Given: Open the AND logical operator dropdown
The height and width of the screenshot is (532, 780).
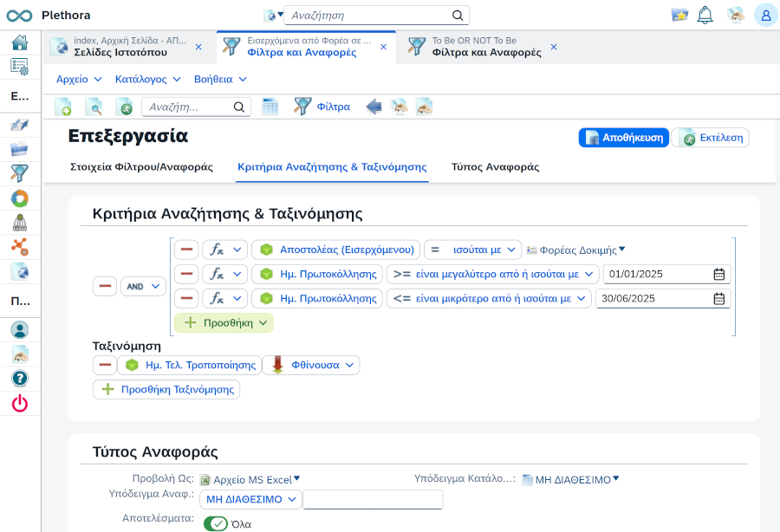Looking at the screenshot, I should (x=143, y=285).
